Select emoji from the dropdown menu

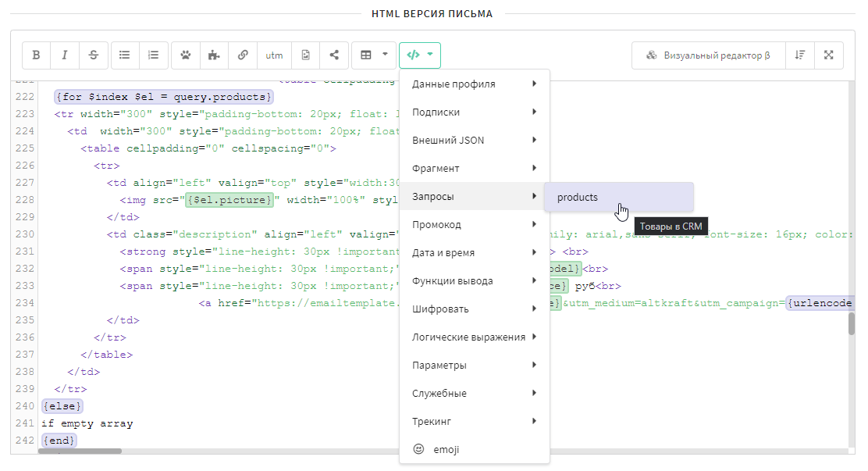[x=475, y=450]
